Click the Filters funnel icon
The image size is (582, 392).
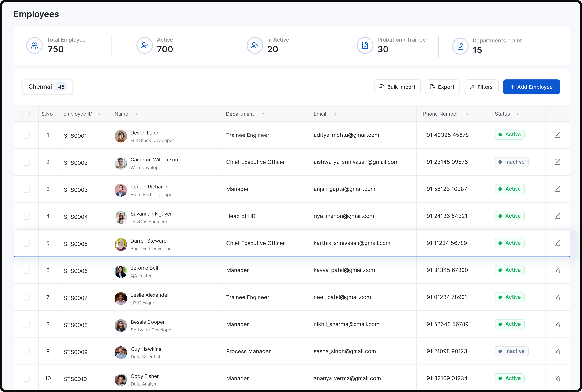pos(472,87)
